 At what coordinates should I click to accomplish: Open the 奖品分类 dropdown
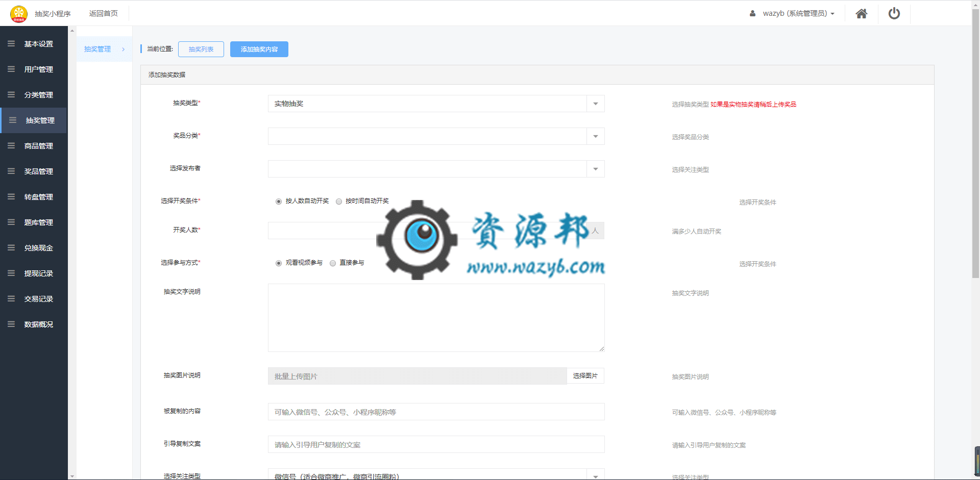[x=436, y=136]
